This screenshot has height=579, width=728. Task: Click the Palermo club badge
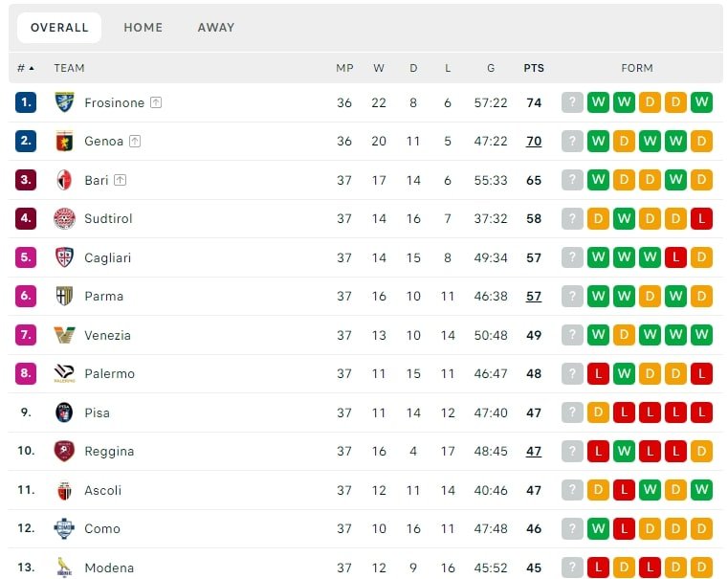65,373
